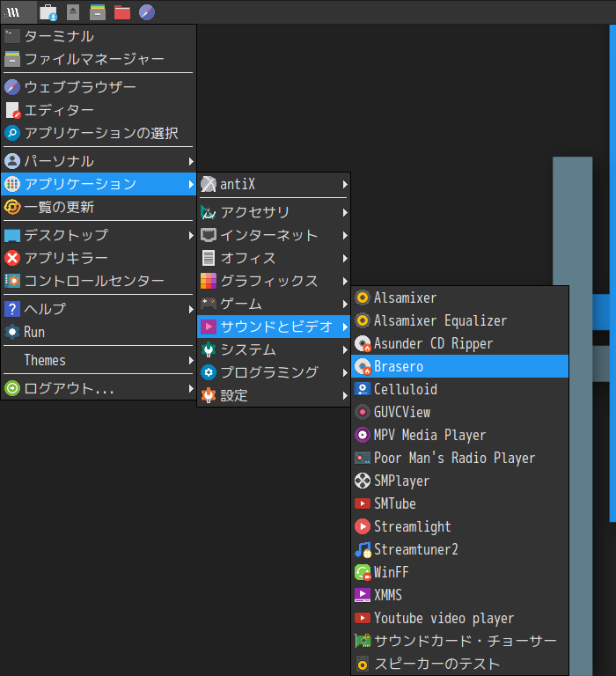Click the WinFF converter icon
The image size is (616, 676).
pyautogui.click(x=363, y=572)
